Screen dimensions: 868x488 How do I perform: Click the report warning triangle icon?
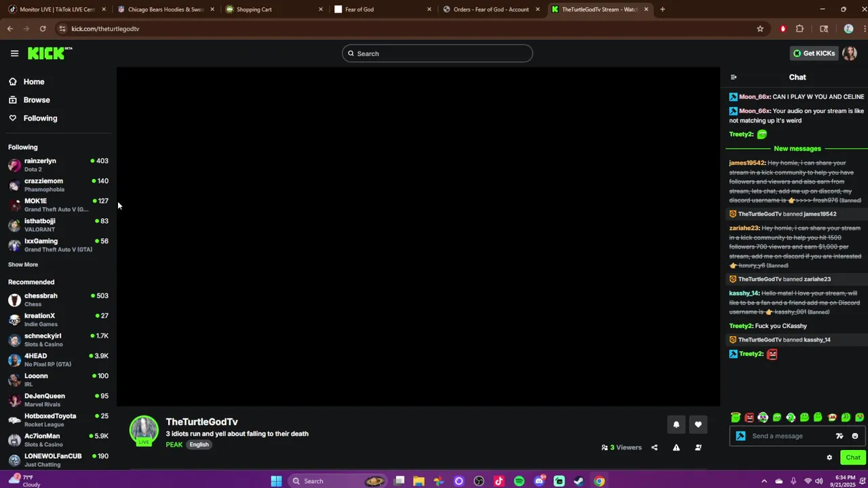point(676,447)
